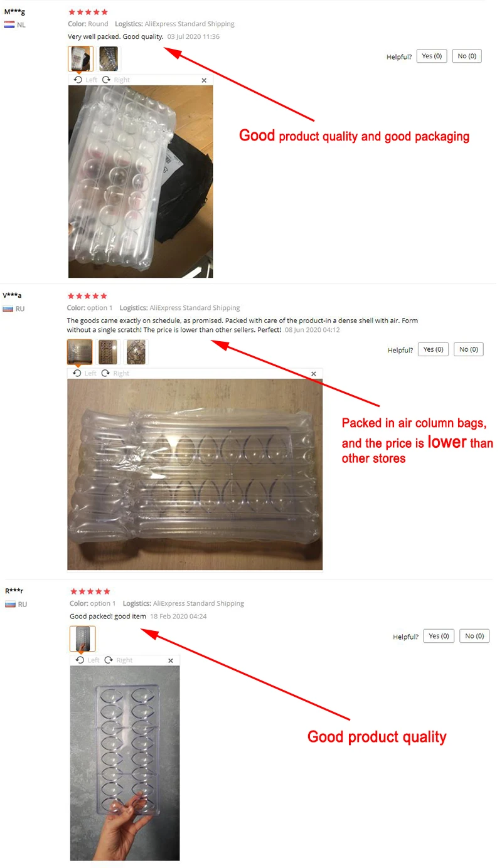502x868 pixels.
Task: Open second thumbnail in M***g's review
Action: (x=109, y=58)
